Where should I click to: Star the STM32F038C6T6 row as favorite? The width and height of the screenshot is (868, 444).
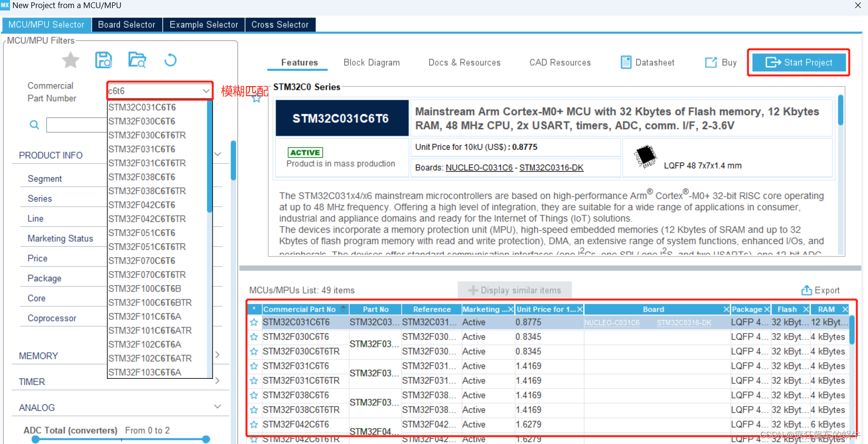254,395
